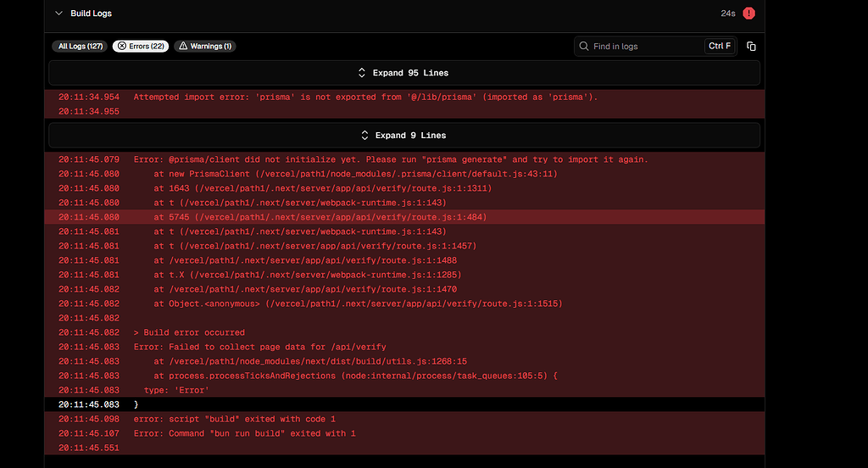Toggle the Errors (22) filter
The image size is (868, 468).
[141, 46]
